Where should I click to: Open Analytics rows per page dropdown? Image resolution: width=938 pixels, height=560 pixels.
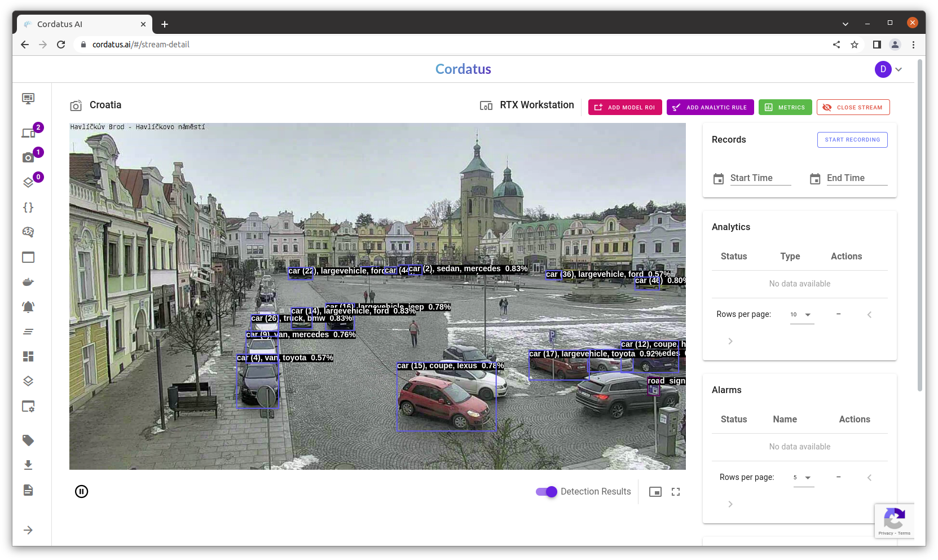coord(802,315)
